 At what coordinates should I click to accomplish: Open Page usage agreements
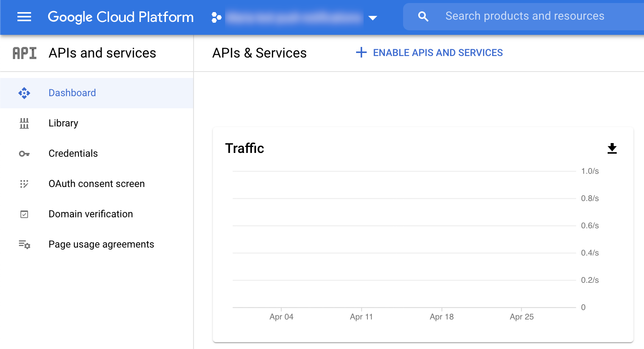point(101,245)
